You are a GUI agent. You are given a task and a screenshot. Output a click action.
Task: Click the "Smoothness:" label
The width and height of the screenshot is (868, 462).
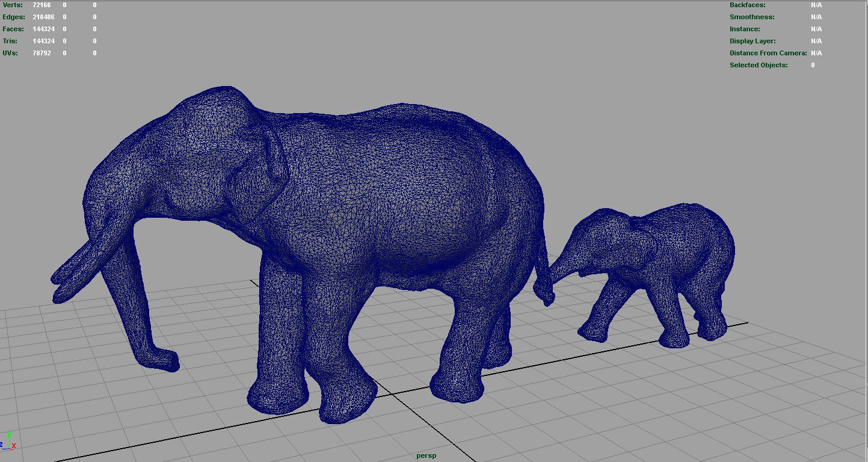752,17
